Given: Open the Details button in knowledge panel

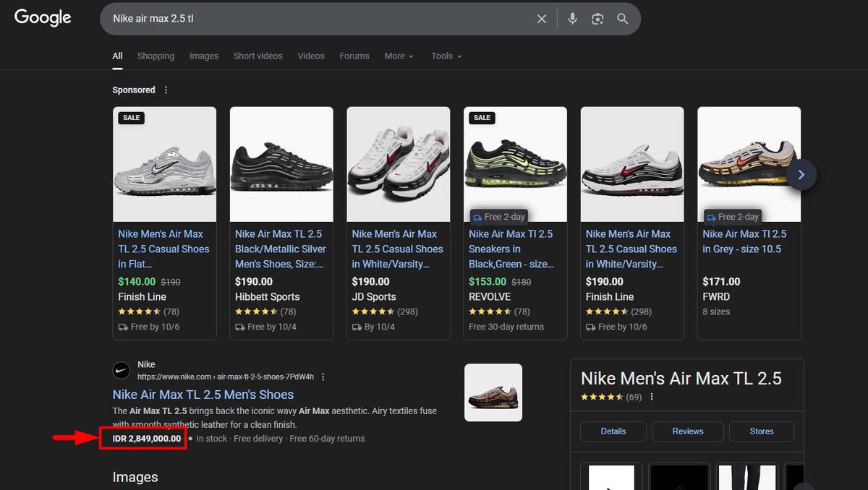Looking at the screenshot, I should (x=613, y=431).
